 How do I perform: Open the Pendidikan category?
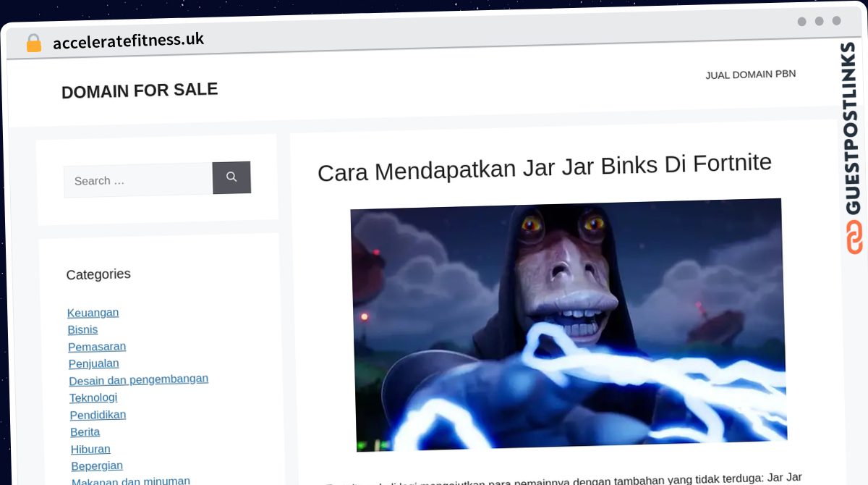(98, 415)
